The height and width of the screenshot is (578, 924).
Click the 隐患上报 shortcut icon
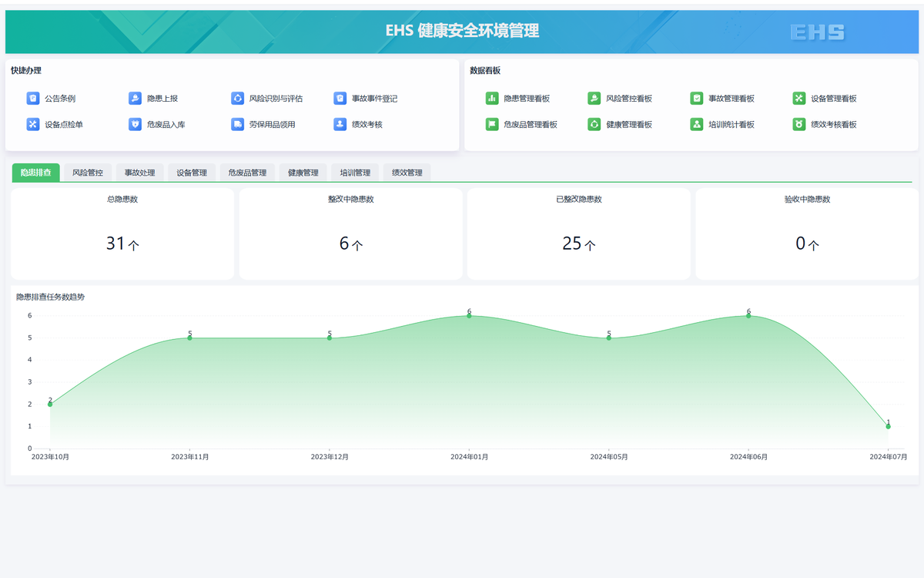click(135, 99)
